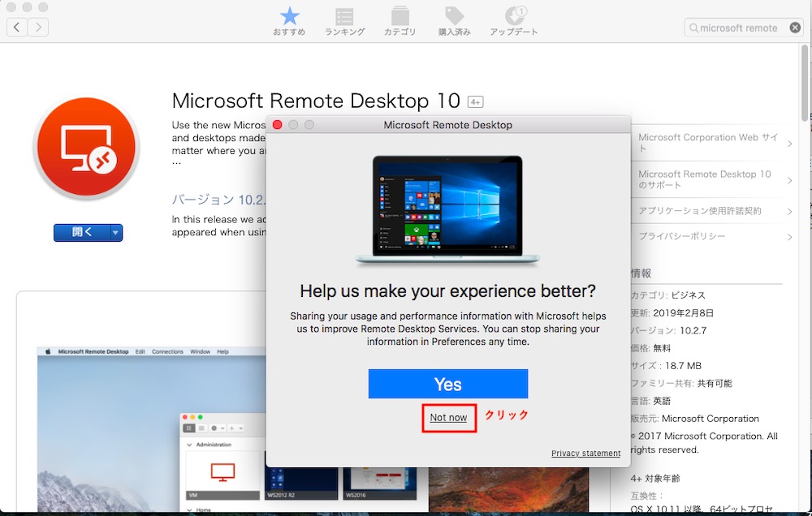This screenshot has width=812, height=516.
Task: Click the サイズ: 18.7 MB info row
Action: click(666, 366)
